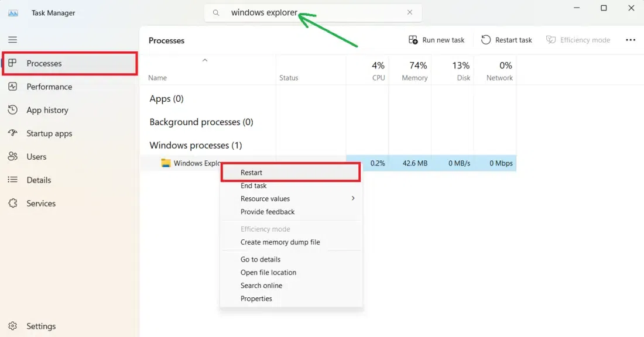This screenshot has height=337, width=644.
Task: Open the App history page
Action: tap(70, 110)
